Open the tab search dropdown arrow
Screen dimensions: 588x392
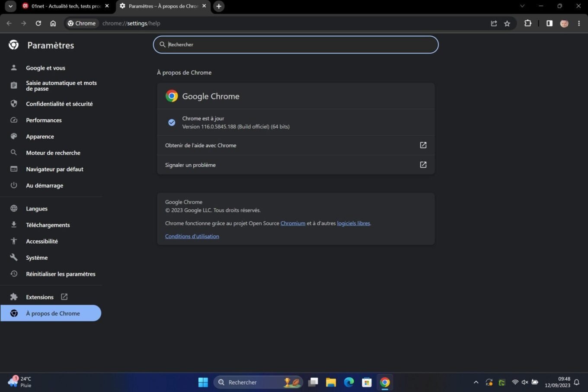pyautogui.click(x=10, y=6)
